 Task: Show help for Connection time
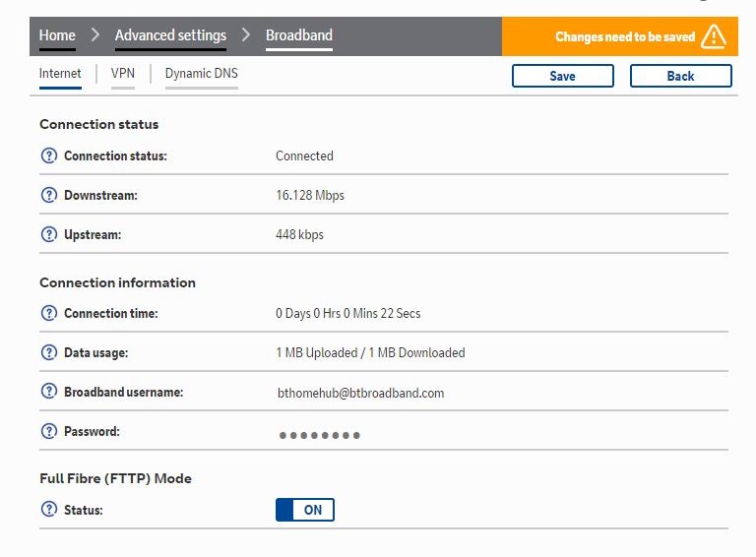(x=48, y=314)
